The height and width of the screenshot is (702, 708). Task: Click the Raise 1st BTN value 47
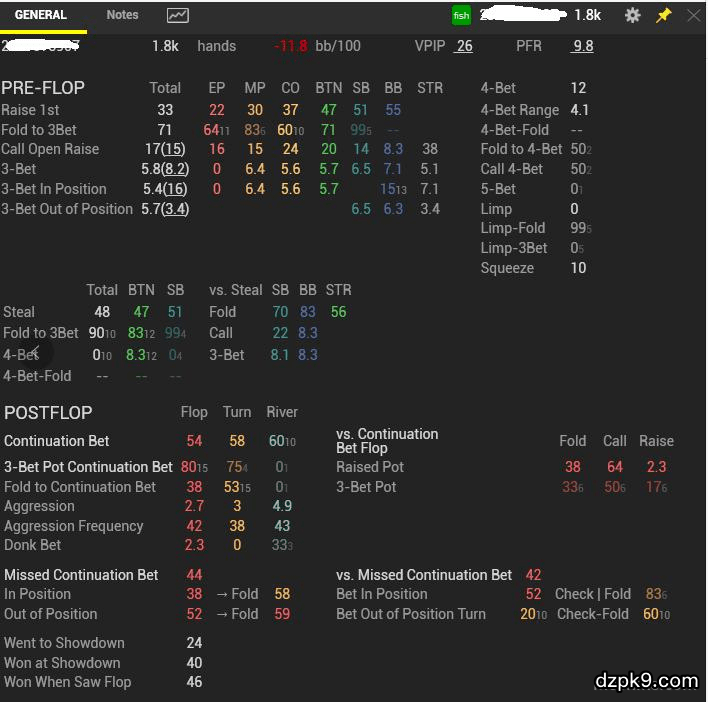[x=329, y=110]
